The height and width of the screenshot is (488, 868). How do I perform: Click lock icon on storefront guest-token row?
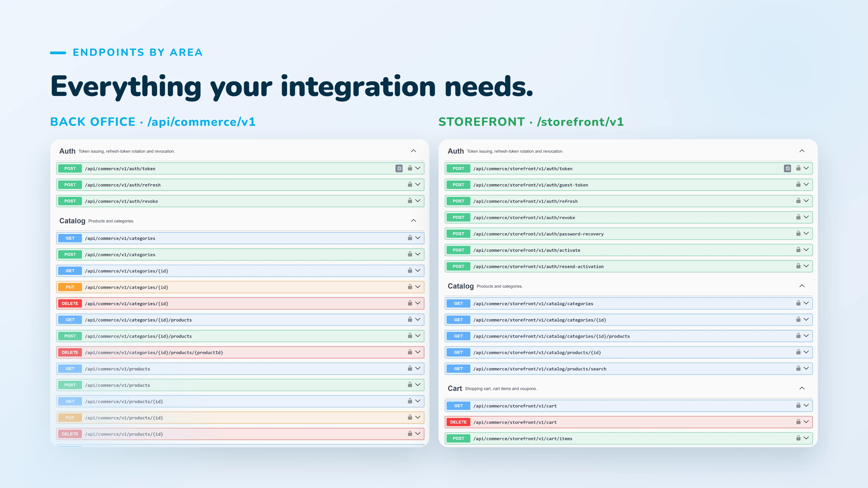pos(798,184)
